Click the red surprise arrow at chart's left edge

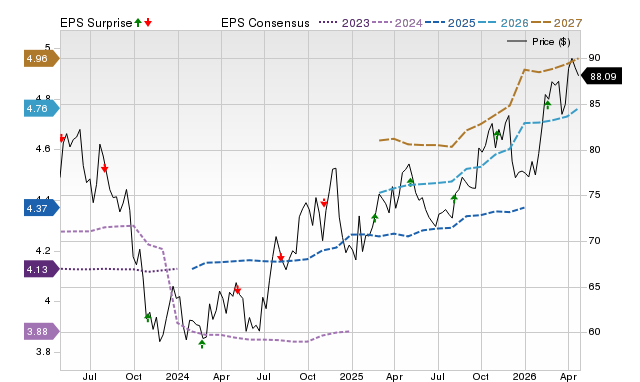pos(62,138)
